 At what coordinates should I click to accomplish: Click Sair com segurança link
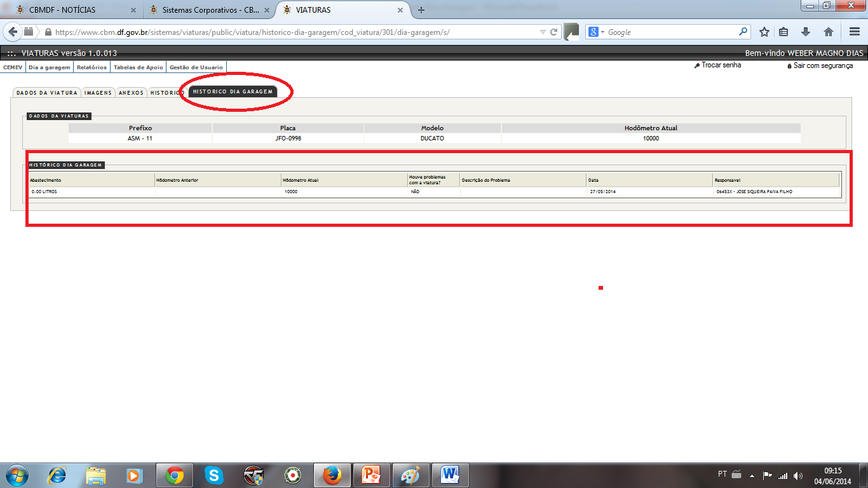coord(824,65)
